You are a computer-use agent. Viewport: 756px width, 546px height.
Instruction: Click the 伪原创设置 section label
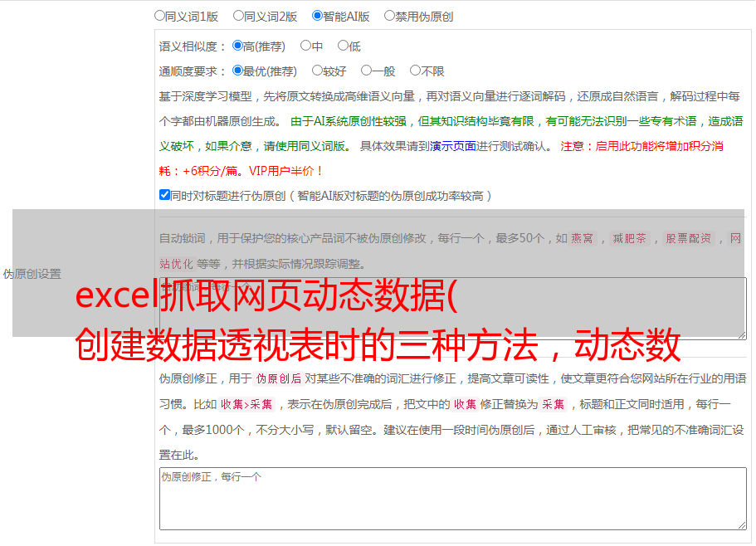(32, 274)
